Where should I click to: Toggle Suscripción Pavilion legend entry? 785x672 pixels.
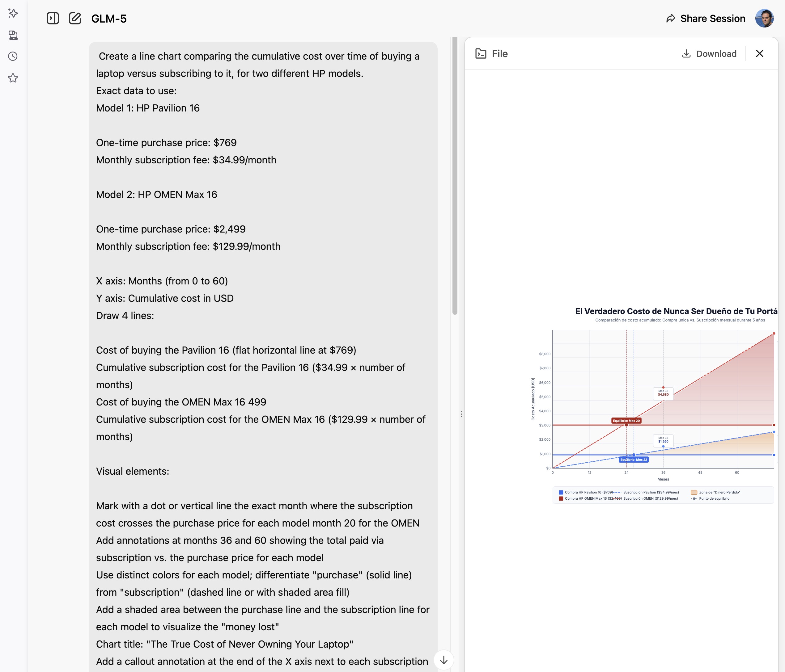(651, 493)
